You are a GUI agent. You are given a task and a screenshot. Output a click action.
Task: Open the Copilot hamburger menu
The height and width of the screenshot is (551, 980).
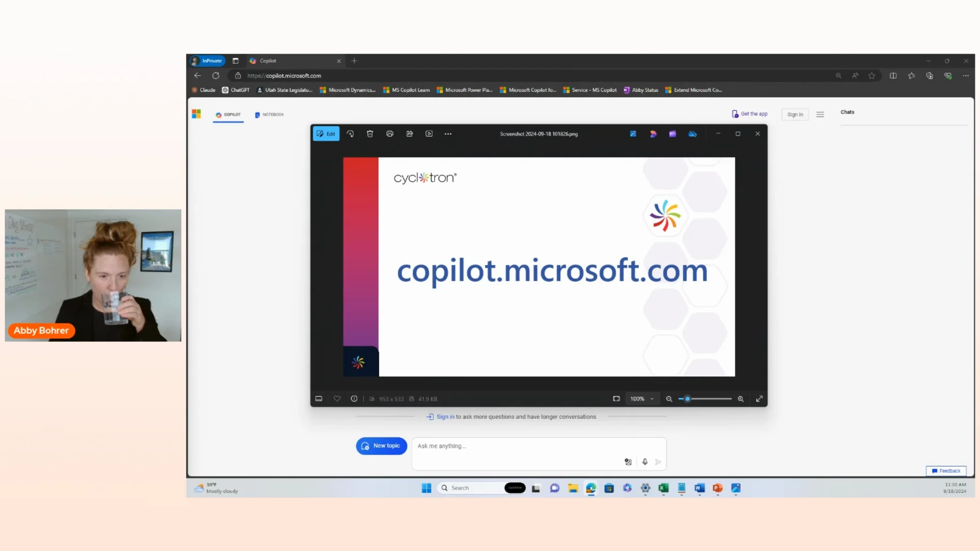tap(820, 114)
